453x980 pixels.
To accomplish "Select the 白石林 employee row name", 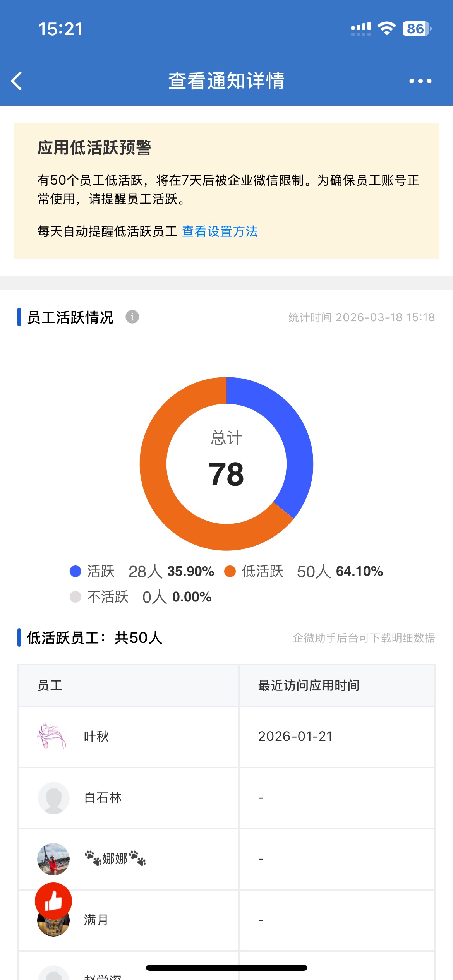I will 103,798.
